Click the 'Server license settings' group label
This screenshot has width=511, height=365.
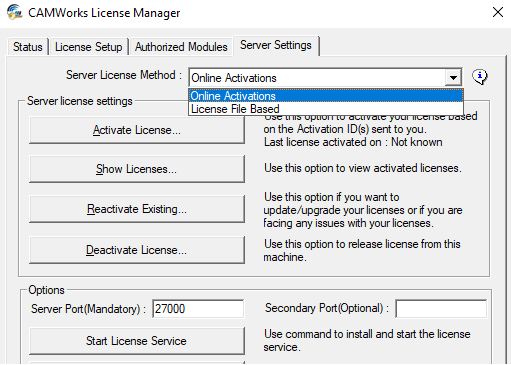point(80,101)
